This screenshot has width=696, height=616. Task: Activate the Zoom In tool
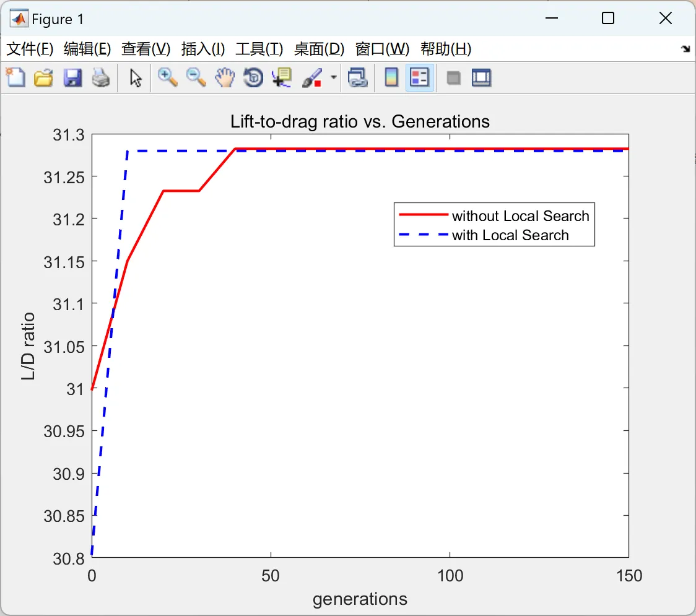pos(167,77)
